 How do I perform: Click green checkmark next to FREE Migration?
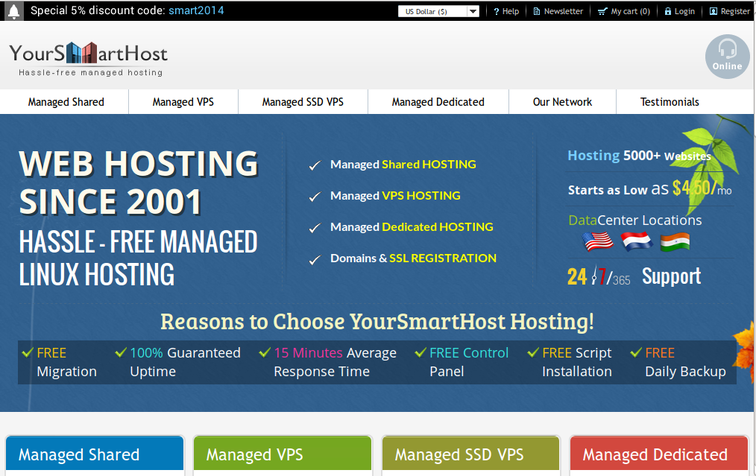pos(28,353)
